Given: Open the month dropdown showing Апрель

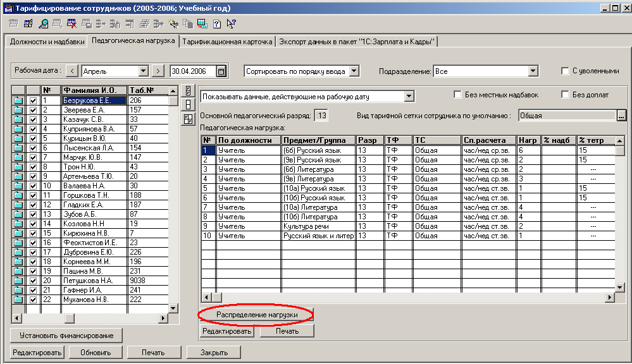Looking at the screenshot, I should pyautogui.click(x=143, y=71).
